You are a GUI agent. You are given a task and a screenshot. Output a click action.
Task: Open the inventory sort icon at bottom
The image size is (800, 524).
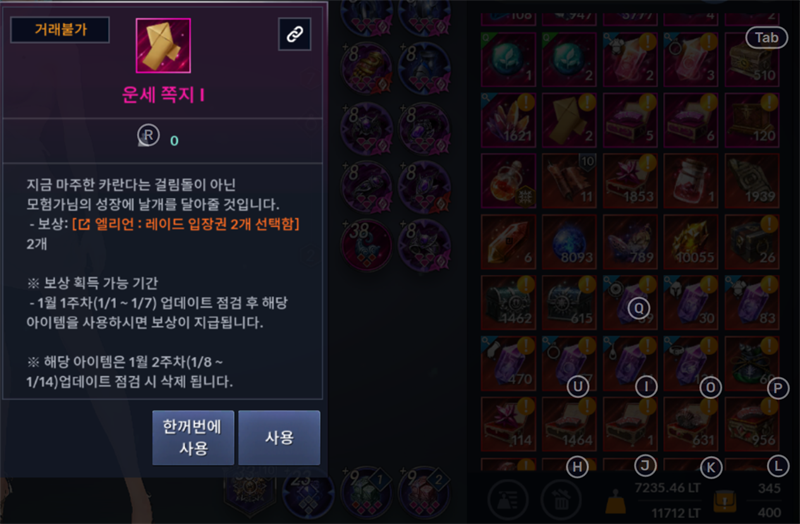(508, 500)
